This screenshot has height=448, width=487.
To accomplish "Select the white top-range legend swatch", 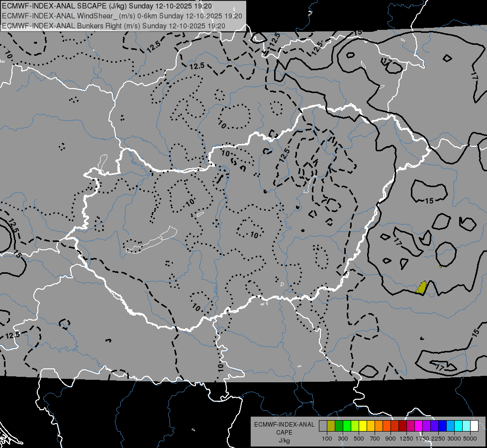I will pyautogui.click(x=475, y=426).
